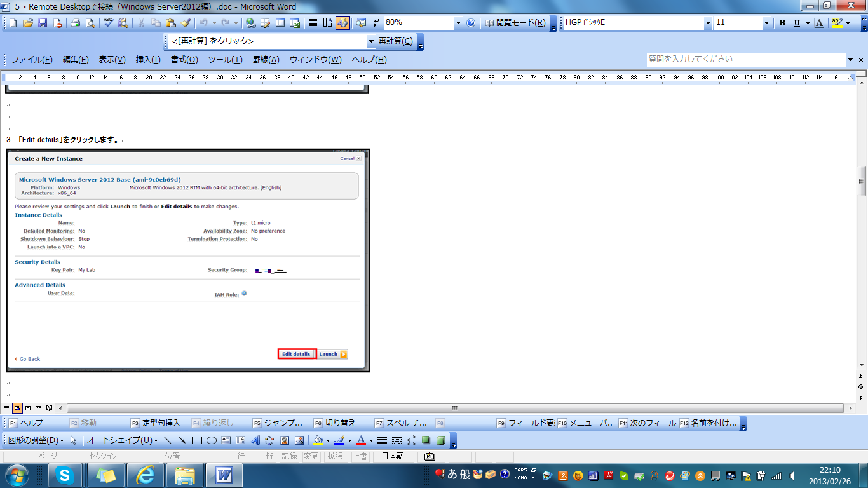Screen dimensions: 868x488
Task: Select the Arrow drawing tool
Action: click(x=182, y=440)
